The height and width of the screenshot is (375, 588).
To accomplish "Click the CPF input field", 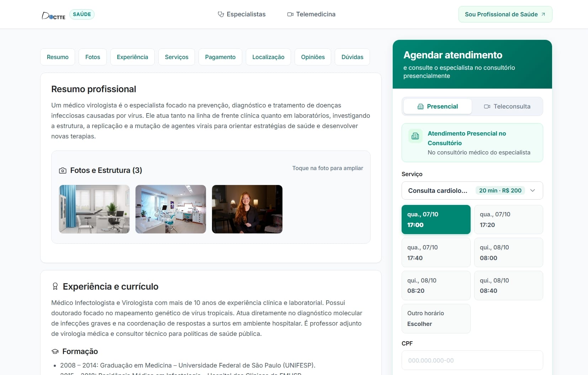I will point(472,360).
